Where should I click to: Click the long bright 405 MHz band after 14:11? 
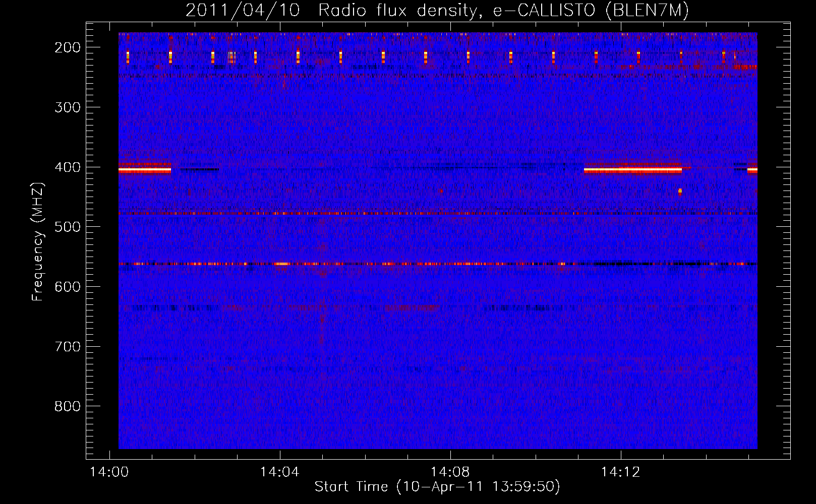tap(633, 170)
